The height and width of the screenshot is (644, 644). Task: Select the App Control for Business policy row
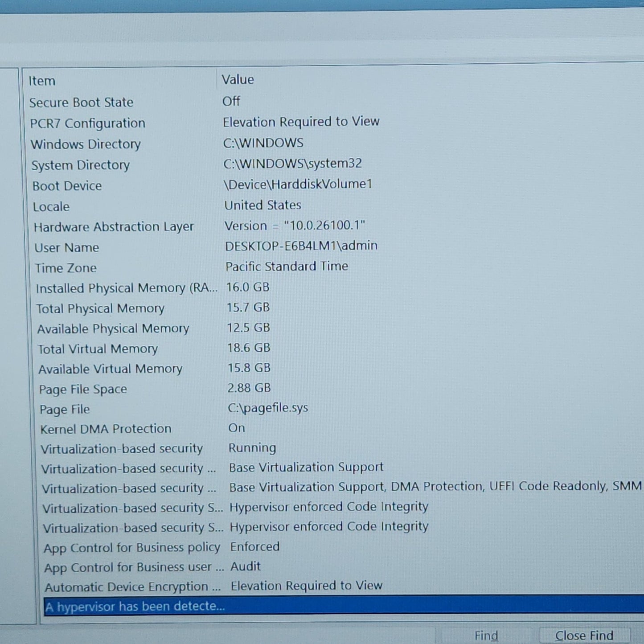[132, 548]
